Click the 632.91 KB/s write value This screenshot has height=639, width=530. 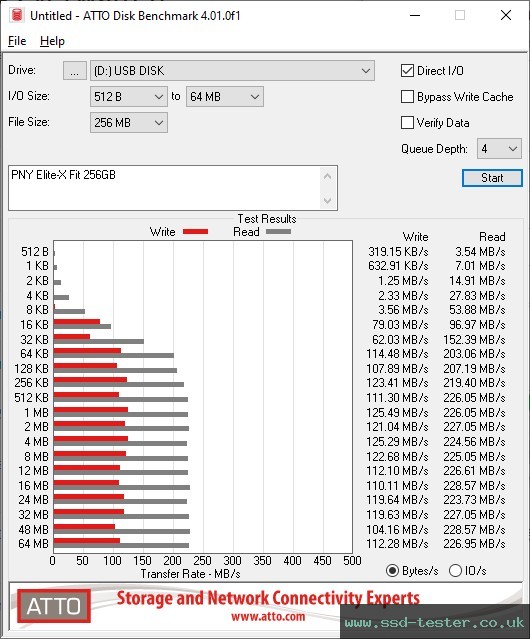click(398, 266)
